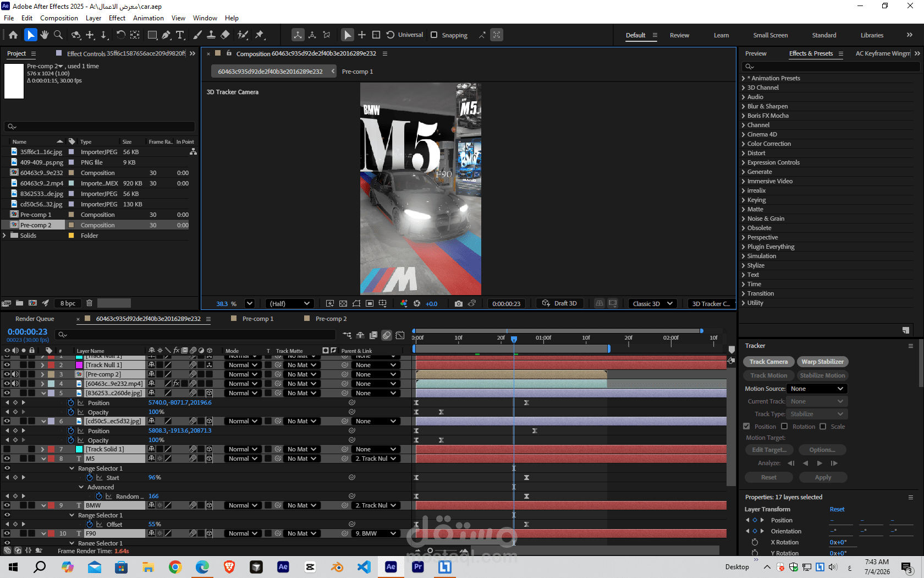
Task: Toggle visibility of the F90 layer
Action: click(x=7, y=533)
